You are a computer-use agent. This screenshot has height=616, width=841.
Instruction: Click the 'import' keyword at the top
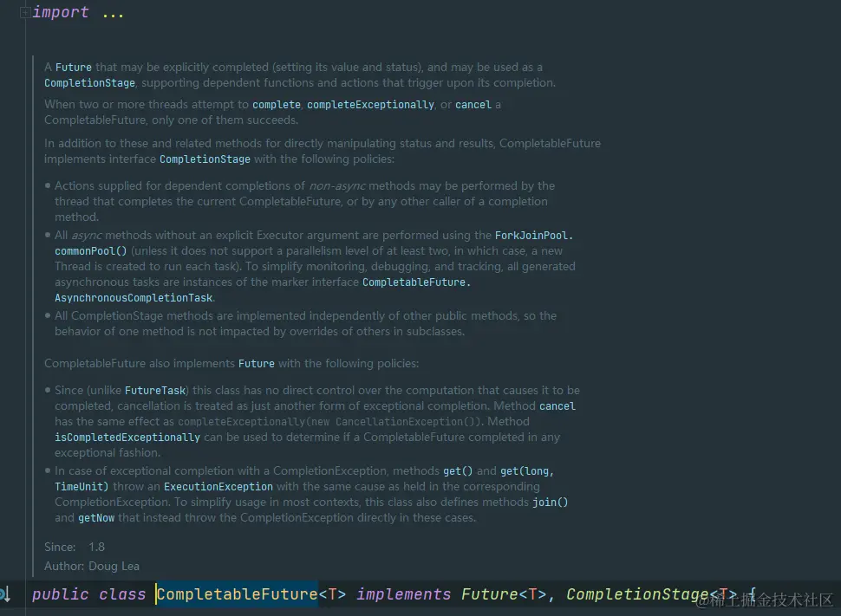tap(61, 12)
